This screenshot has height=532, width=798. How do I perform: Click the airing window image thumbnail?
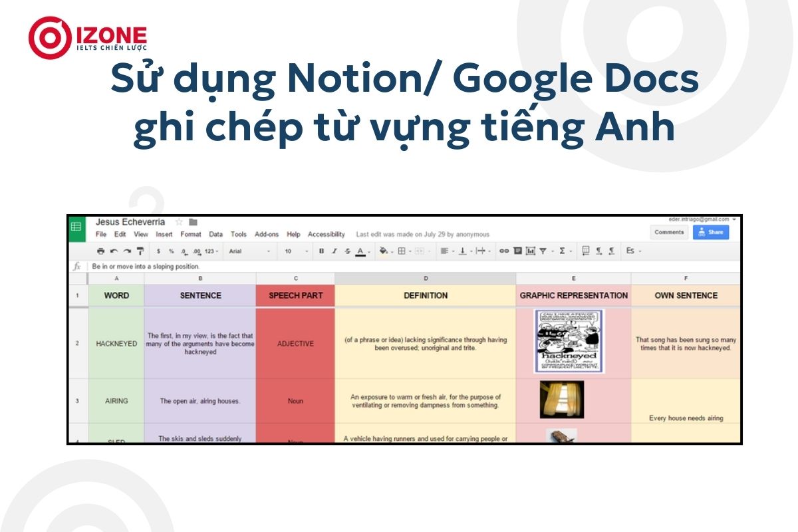[562, 400]
